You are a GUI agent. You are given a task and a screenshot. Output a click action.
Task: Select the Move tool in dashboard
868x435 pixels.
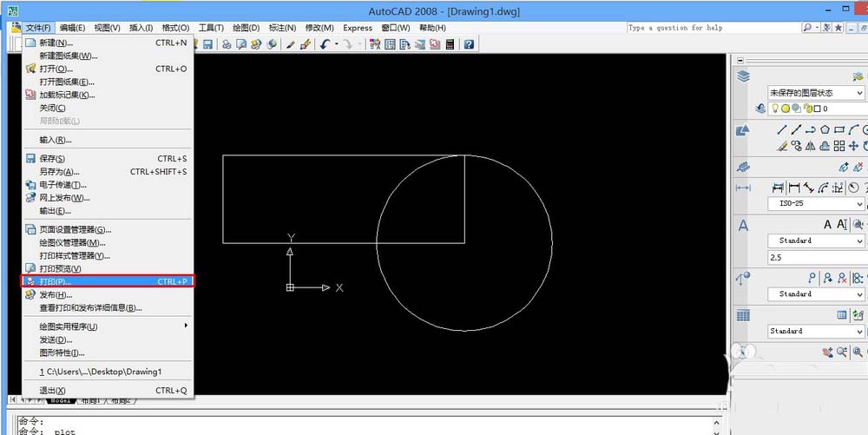853,146
